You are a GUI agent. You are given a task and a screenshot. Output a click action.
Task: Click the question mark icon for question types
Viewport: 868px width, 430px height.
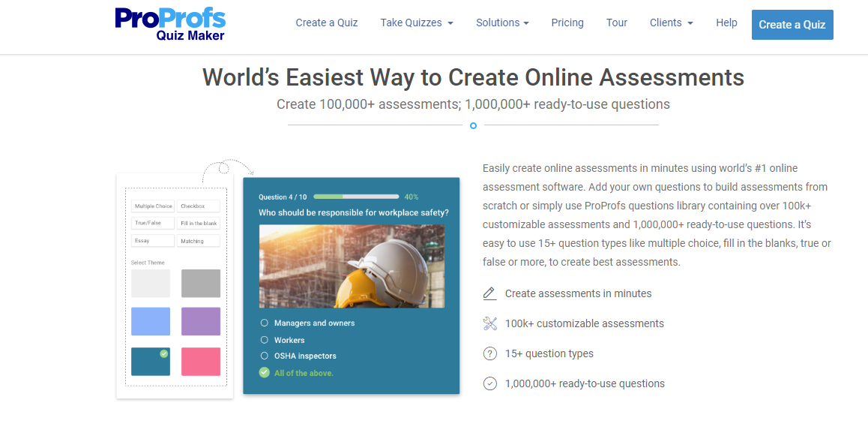[490, 353]
